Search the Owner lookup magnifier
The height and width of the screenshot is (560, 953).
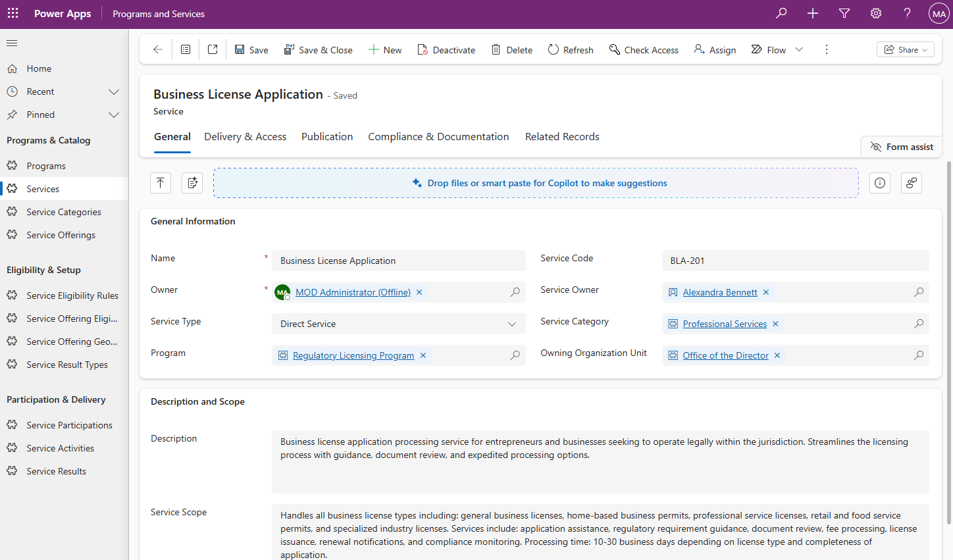pos(515,292)
